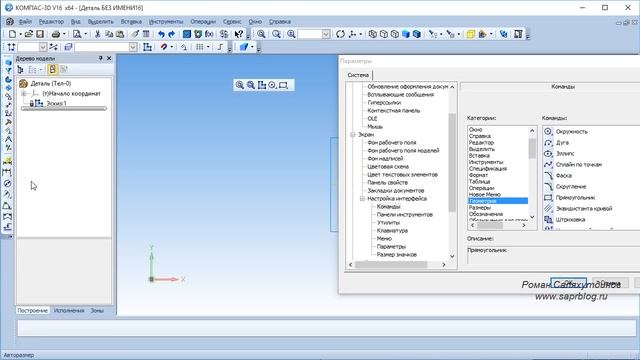Select the shaded blue cube display mode

click(406, 34)
